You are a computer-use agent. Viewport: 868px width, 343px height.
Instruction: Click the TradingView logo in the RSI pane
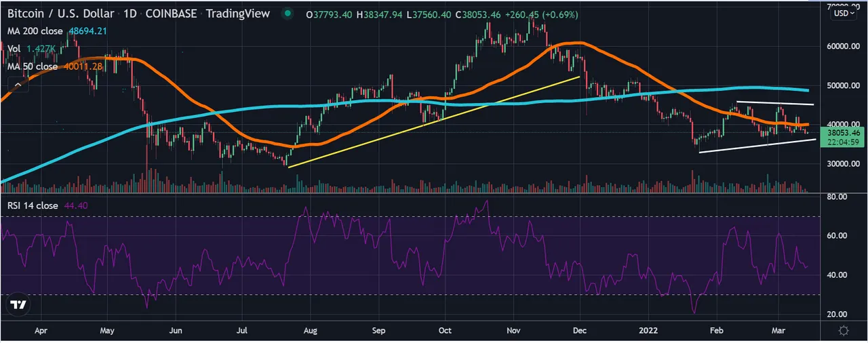click(19, 306)
